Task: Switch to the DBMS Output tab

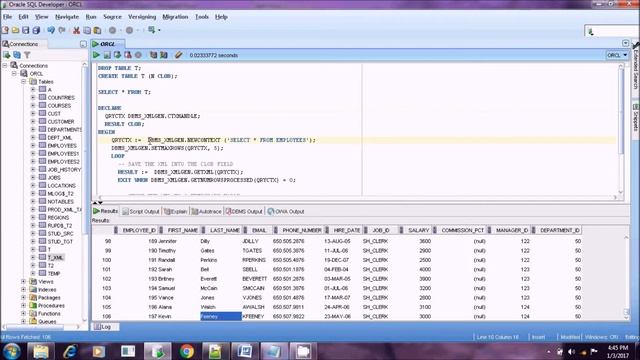Action: click(244, 211)
